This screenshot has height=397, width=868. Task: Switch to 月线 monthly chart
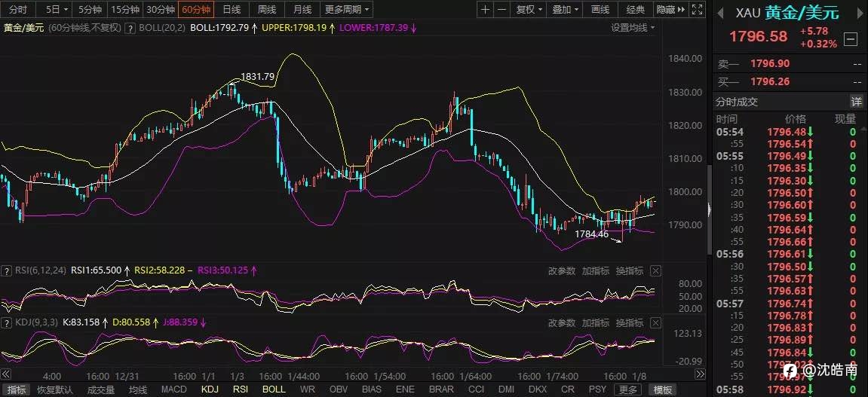302,9
